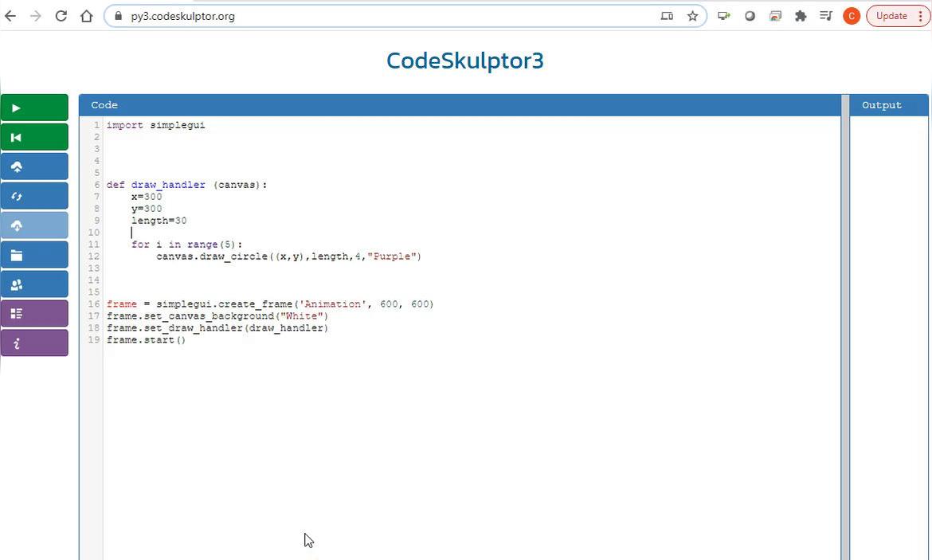Click the fresh URL refresh-arrows button
Image resolution: width=932 pixels, height=560 pixels.
coord(33,196)
